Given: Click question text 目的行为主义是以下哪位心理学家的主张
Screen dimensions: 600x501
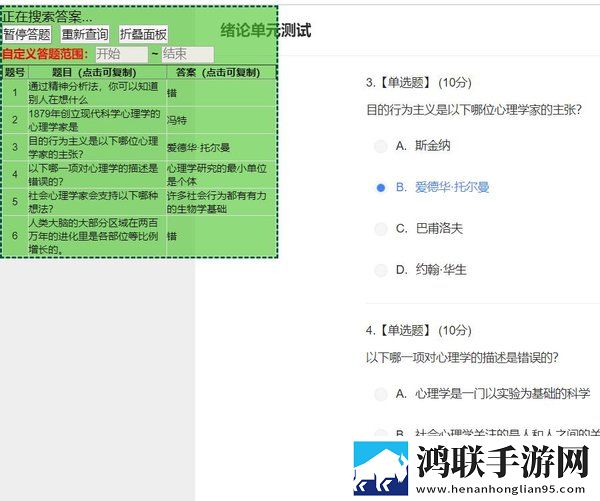Looking at the screenshot, I should [474, 110].
